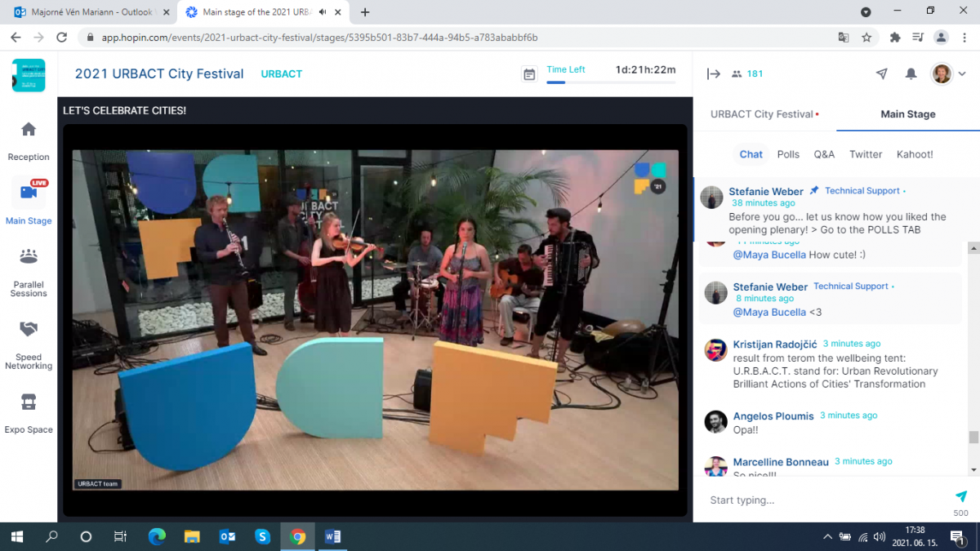Show hidden system tray icons
Image resolution: width=980 pixels, height=551 pixels.
pyautogui.click(x=827, y=536)
